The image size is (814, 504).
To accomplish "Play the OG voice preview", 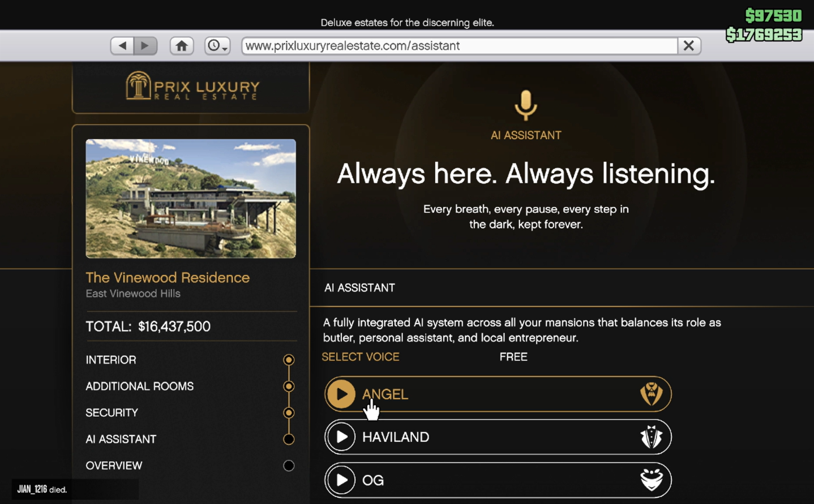I will tap(341, 480).
